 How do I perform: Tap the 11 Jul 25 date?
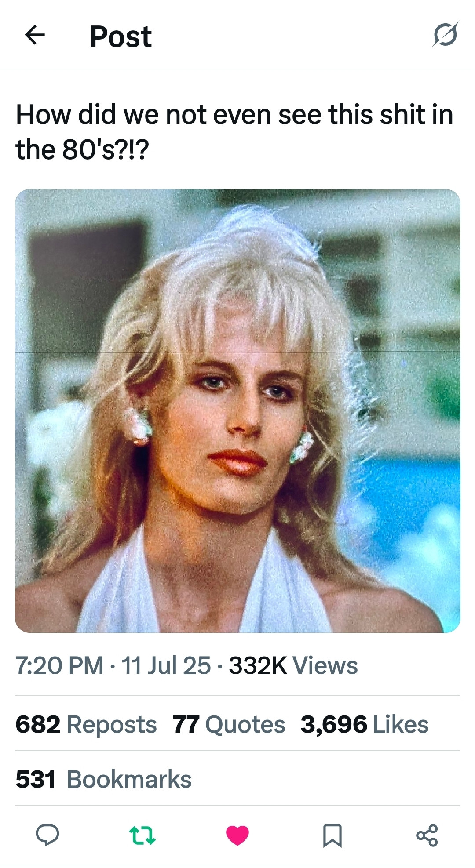point(166,665)
